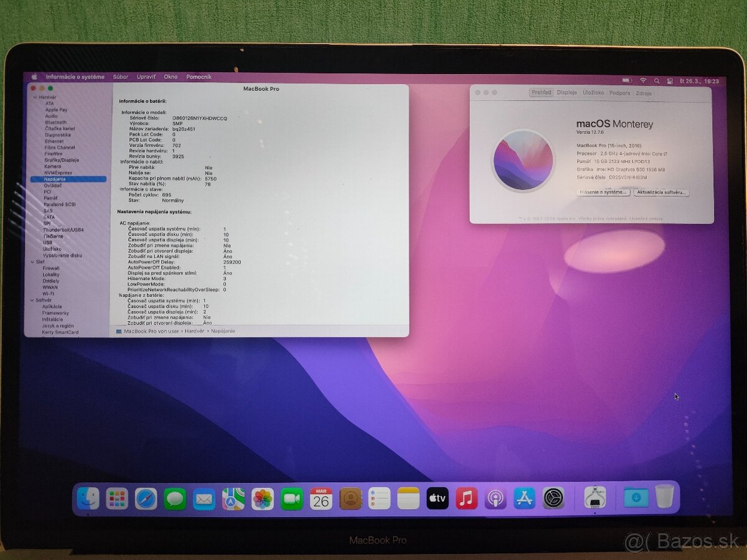The width and height of the screenshot is (747, 560).
Task: Open Finder from the Dock
Action: coord(88,498)
